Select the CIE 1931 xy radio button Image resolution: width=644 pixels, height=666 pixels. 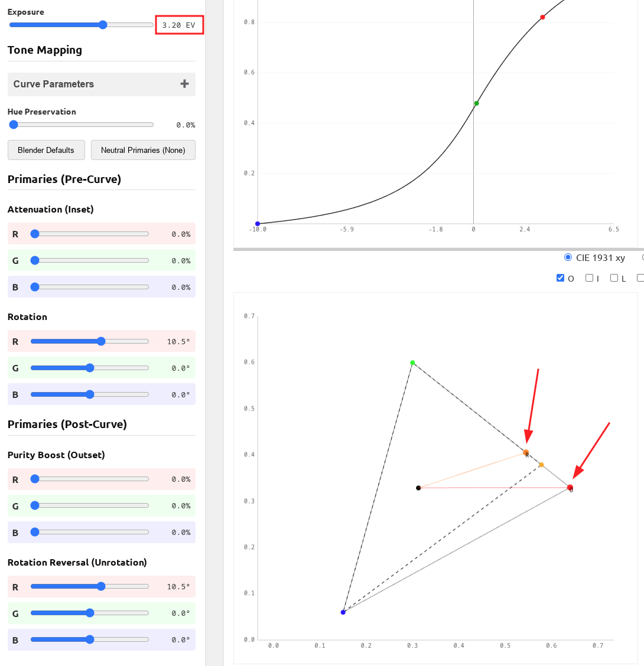[568, 257]
